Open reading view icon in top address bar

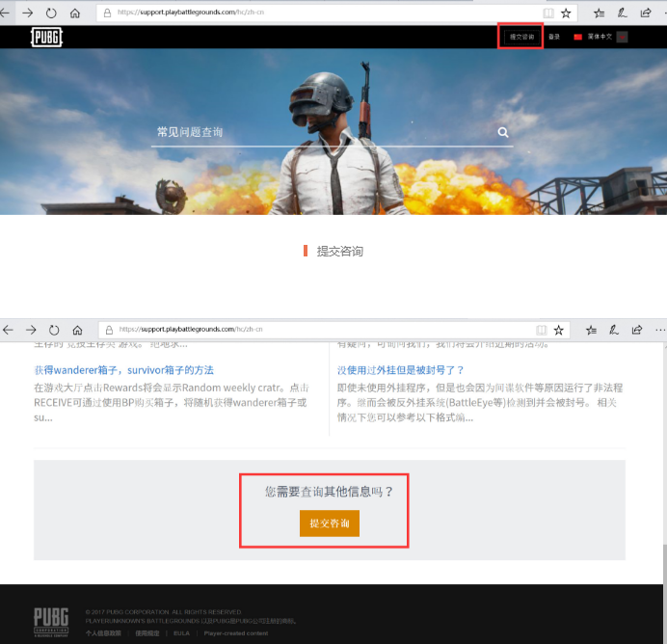point(548,13)
